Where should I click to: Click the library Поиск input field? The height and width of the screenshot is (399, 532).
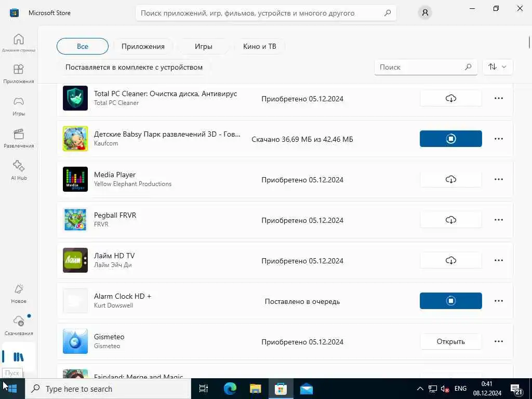click(426, 67)
